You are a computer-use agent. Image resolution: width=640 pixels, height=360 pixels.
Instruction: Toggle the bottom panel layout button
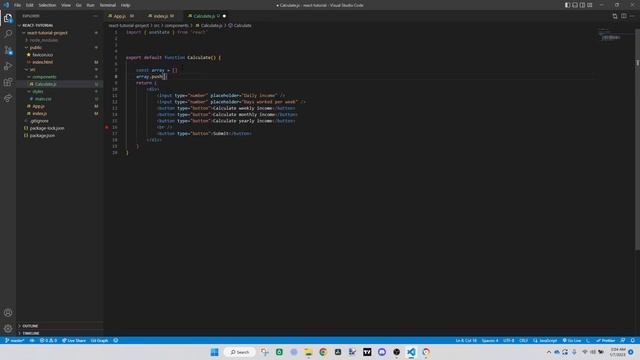click(x=575, y=5)
